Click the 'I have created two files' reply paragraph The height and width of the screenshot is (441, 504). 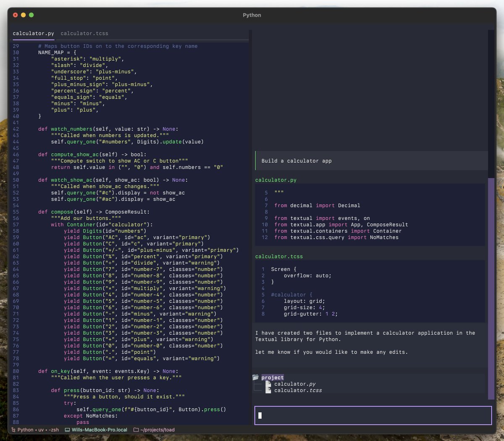pyautogui.click(x=365, y=336)
